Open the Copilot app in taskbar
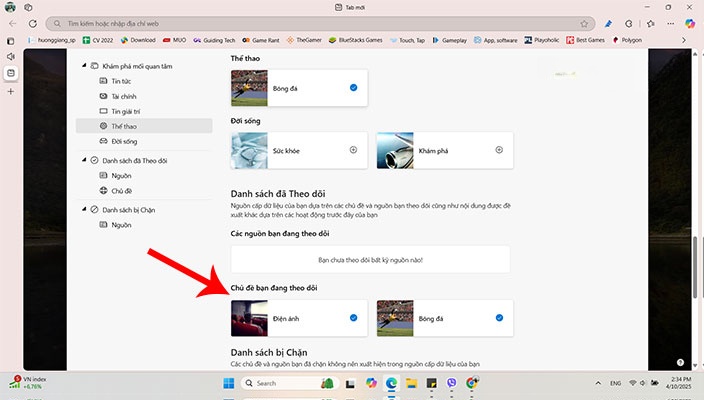 coord(371,383)
